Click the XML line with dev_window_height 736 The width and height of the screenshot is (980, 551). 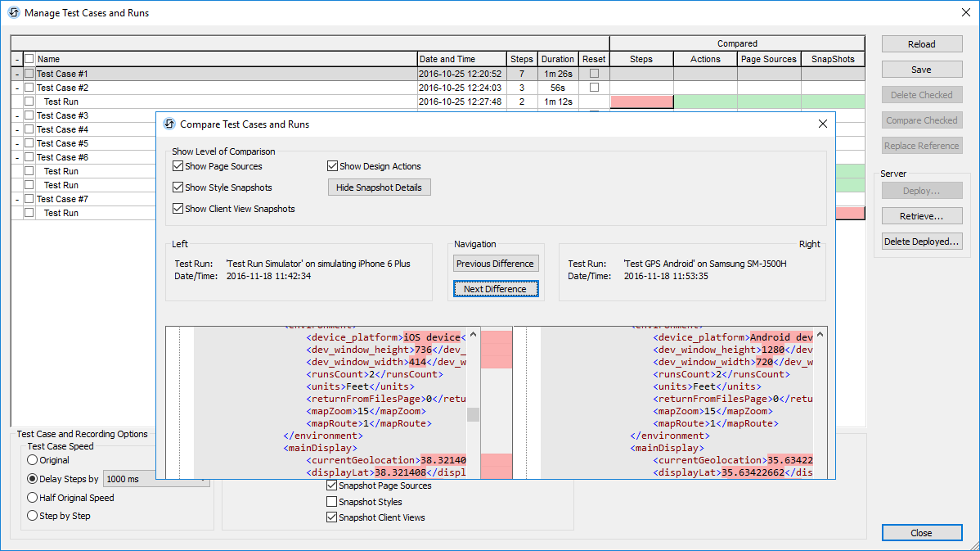tap(385, 350)
